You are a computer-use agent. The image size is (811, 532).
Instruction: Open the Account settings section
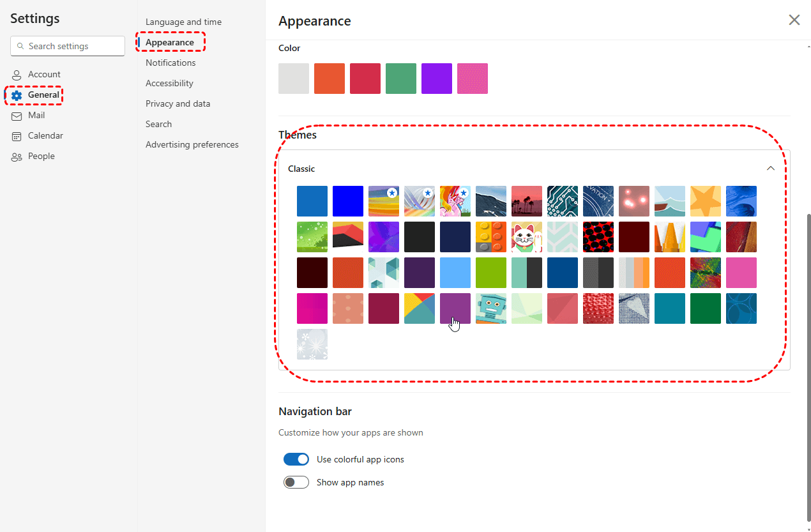tap(43, 75)
